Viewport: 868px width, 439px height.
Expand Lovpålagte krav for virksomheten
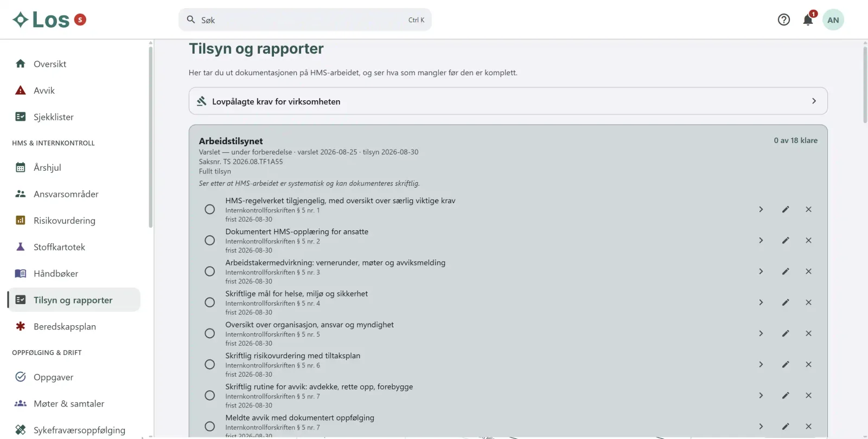508,101
